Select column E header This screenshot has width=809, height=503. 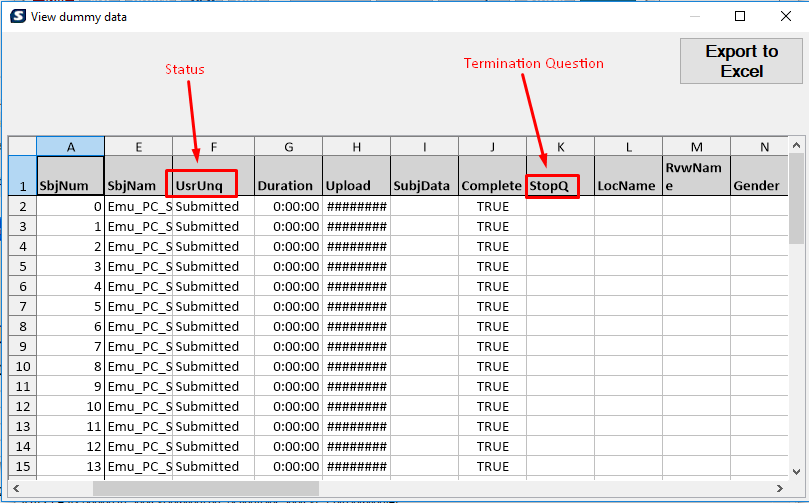tap(138, 147)
